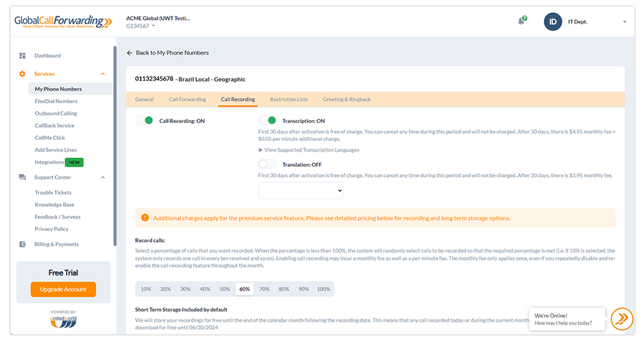Click the Upgrade Account button

[x=63, y=289]
